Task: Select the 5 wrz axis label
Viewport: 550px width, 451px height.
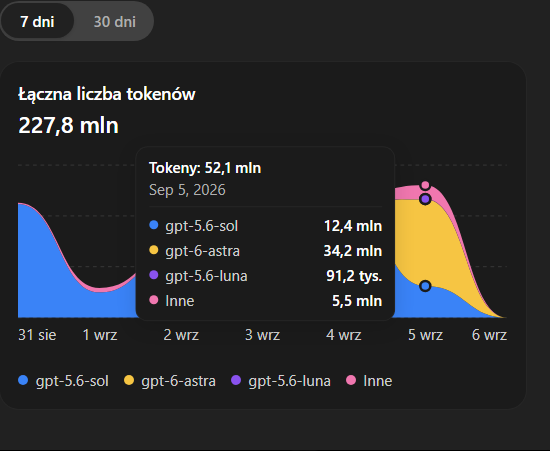Action: (x=425, y=335)
